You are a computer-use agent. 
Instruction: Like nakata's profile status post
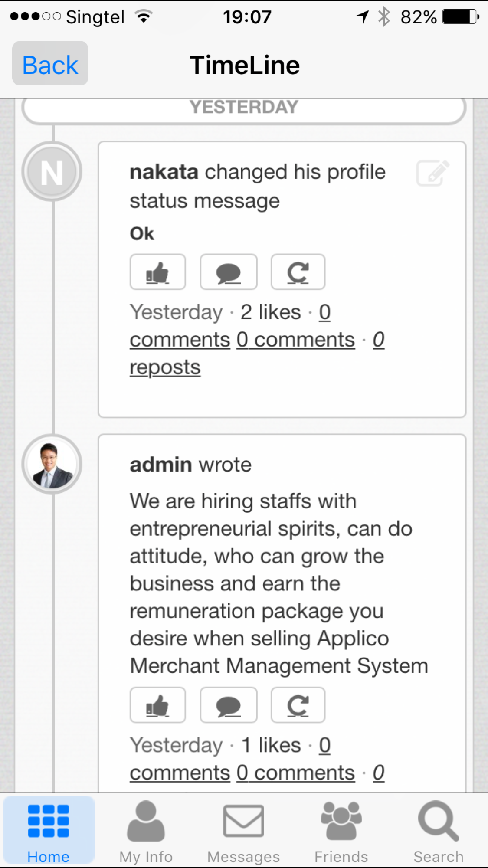click(x=157, y=272)
